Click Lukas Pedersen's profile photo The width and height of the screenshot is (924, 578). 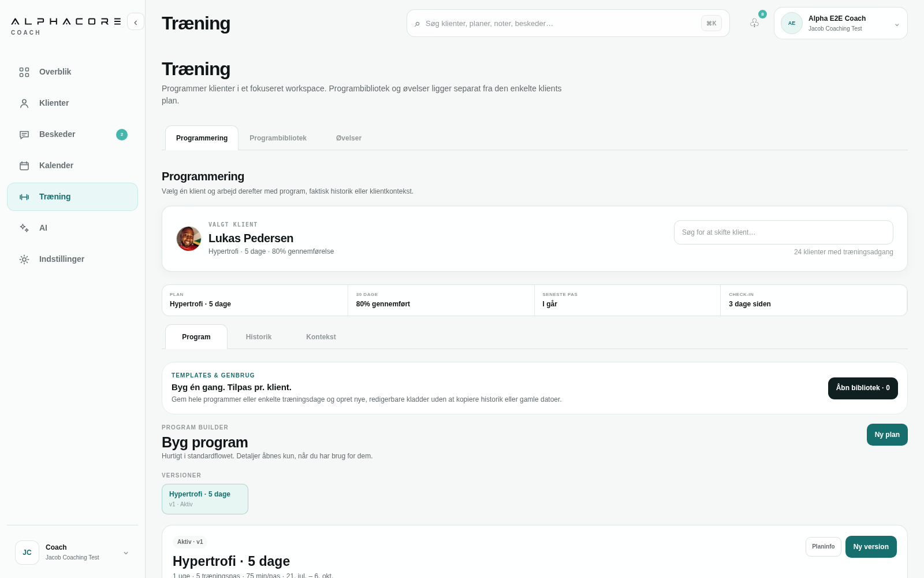[x=189, y=239]
